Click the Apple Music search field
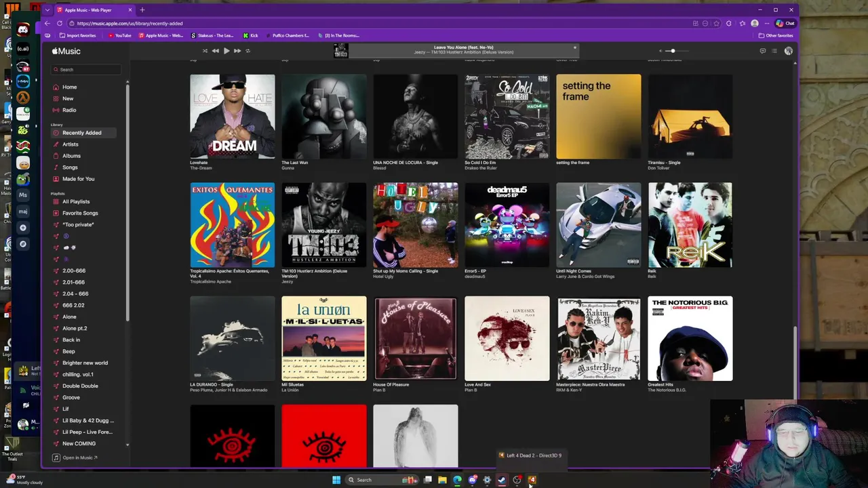868x488 pixels. coord(86,69)
